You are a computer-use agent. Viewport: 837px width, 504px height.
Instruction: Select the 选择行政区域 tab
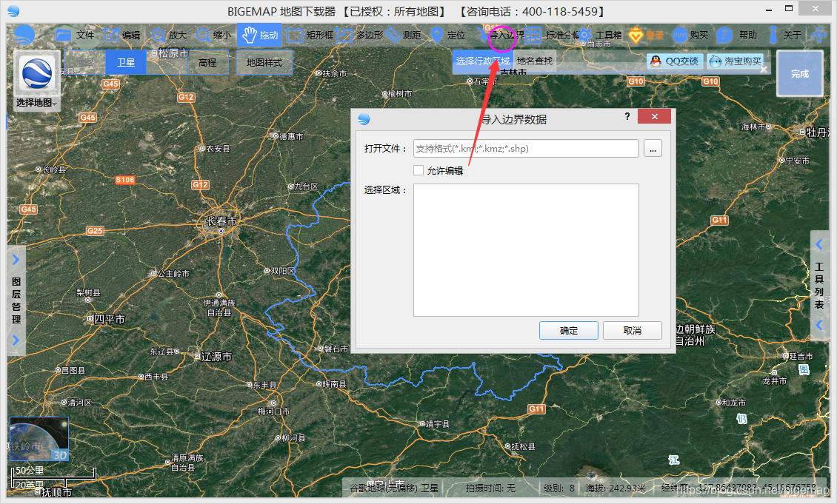482,61
